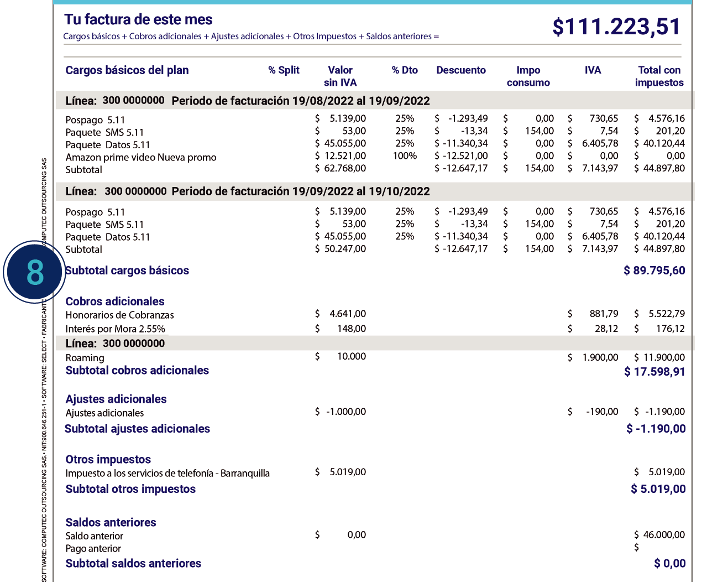The image size is (728, 582).
Task: Select the "Roaming" row label
Action: point(85,358)
